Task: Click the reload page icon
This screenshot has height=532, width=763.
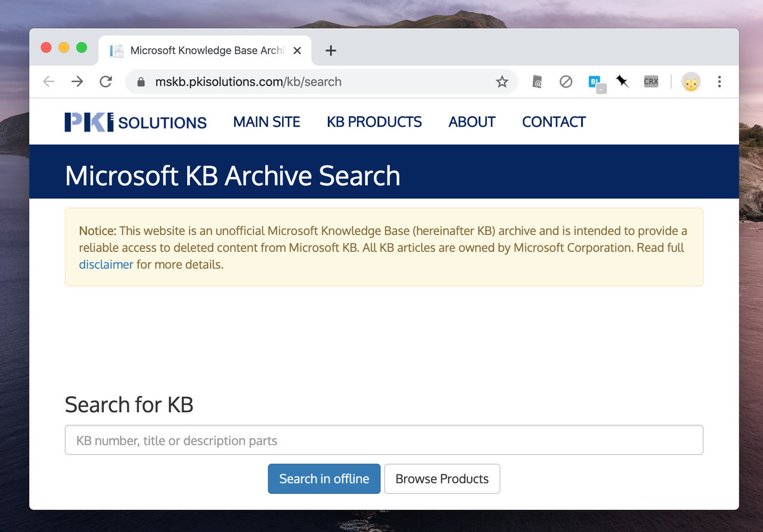Action: (106, 82)
